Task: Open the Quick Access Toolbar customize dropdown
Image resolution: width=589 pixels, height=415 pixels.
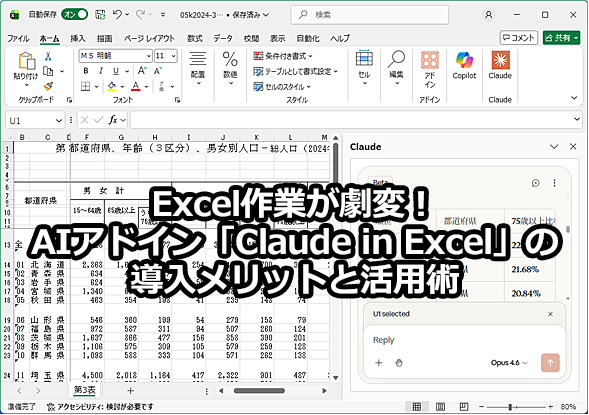Action: pos(163,15)
